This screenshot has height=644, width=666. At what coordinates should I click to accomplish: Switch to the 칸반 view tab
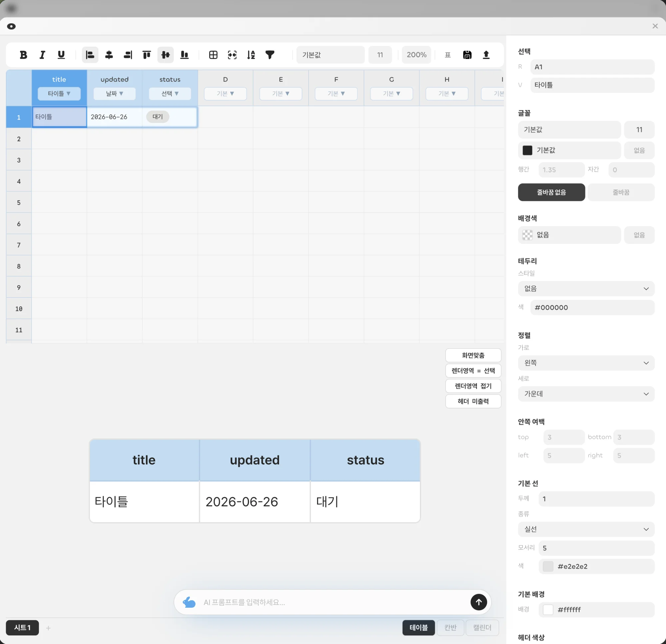[x=450, y=627]
